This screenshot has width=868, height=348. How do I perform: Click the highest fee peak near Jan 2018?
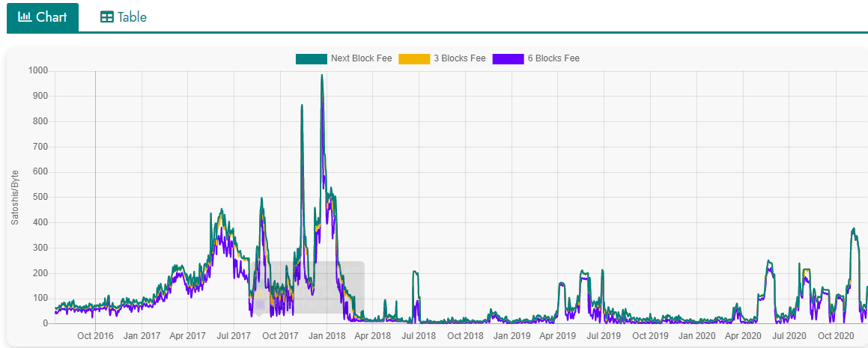(322, 76)
